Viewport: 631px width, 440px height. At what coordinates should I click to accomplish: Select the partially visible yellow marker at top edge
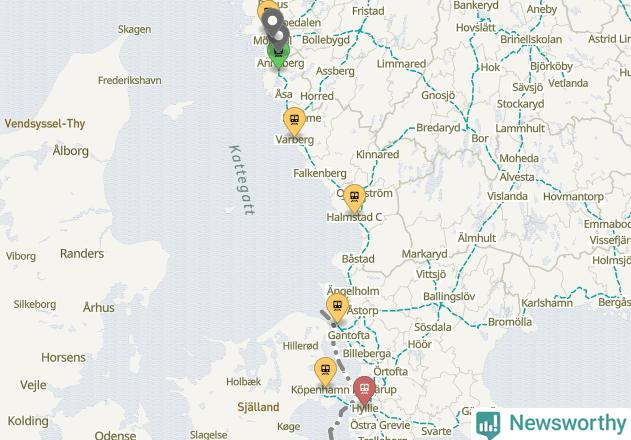tap(268, 10)
